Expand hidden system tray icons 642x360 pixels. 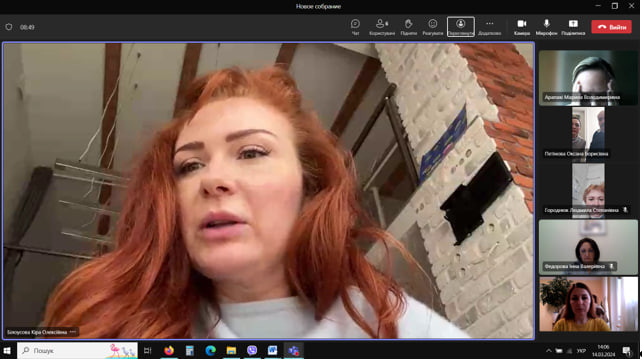pyautogui.click(x=548, y=351)
